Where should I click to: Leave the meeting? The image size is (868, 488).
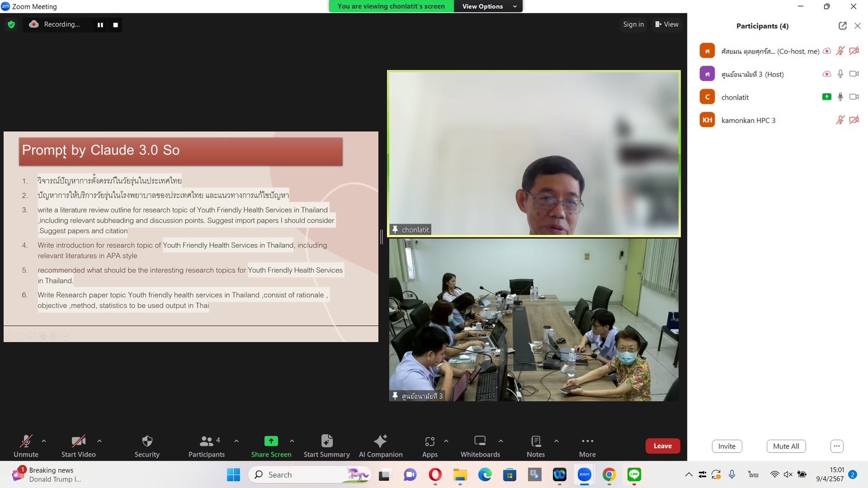click(x=663, y=446)
